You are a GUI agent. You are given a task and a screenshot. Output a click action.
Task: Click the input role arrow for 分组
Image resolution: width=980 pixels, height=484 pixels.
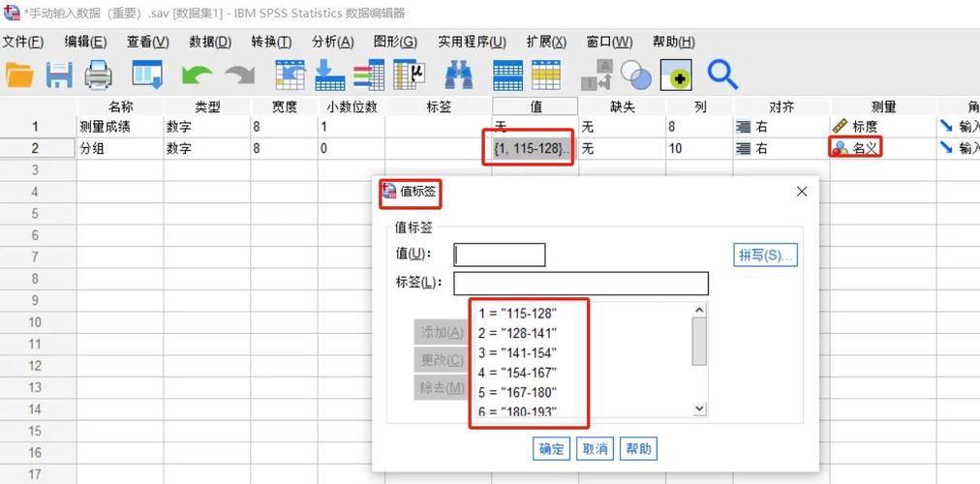[946, 148]
